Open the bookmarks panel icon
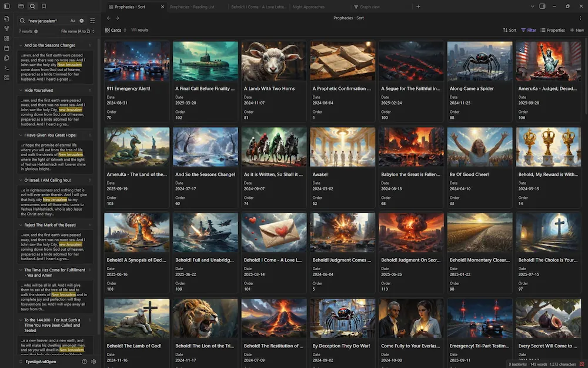Screen dimensions: 588x368 (x=44, y=6)
